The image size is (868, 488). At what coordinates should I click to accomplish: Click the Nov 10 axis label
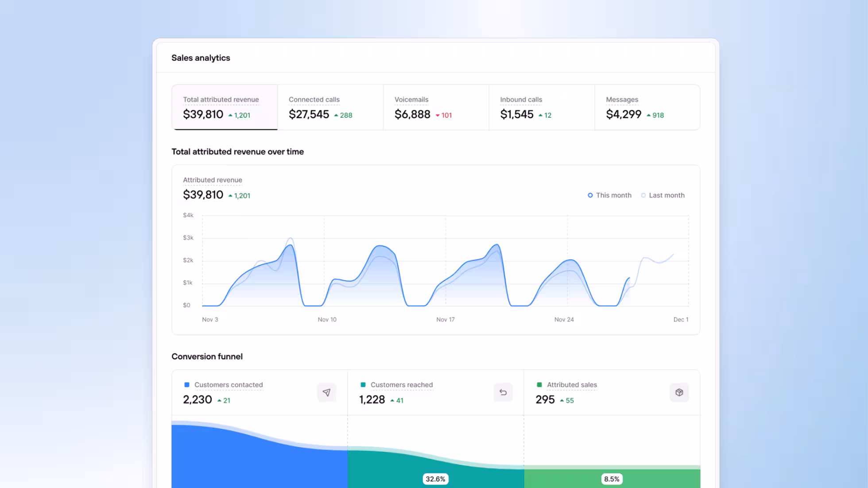(x=327, y=320)
